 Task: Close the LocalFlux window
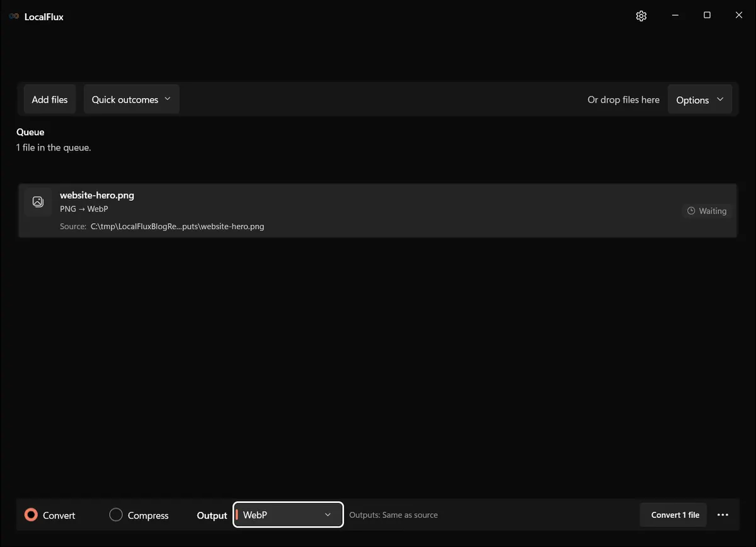coord(739,16)
